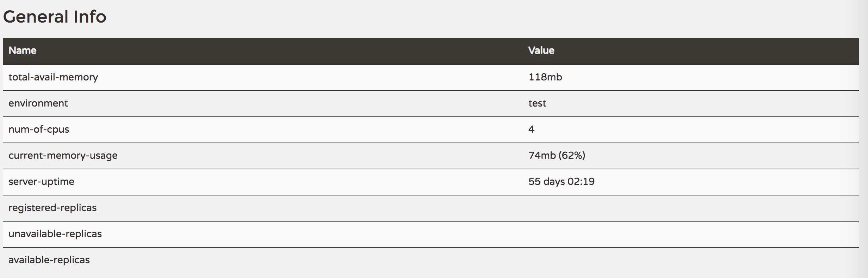
Task: Click the num-of-cpus row label
Action: coord(39,129)
